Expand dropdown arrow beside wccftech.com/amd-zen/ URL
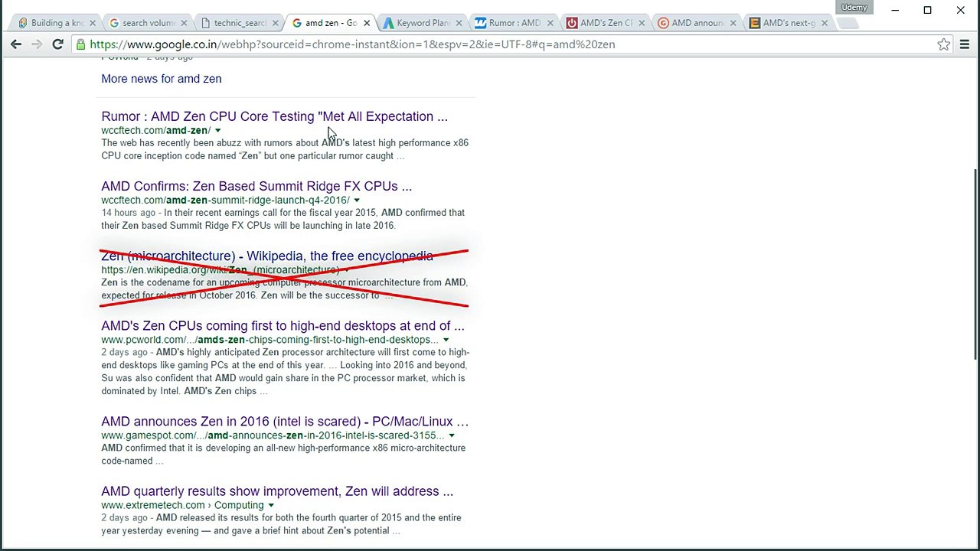The width and height of the screenshot is (980, 551). [x=217, y=131]
